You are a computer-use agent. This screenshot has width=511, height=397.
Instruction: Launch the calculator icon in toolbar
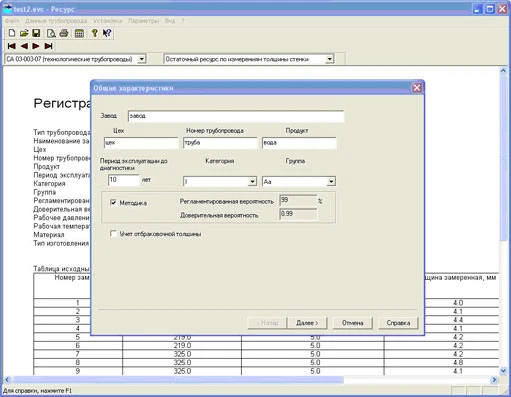click(79, 33)
